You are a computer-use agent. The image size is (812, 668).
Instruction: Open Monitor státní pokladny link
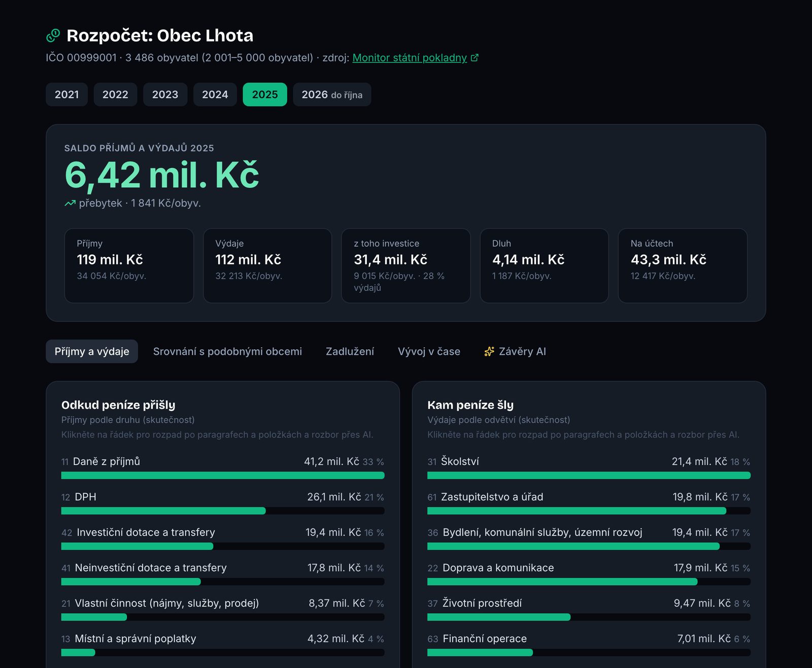410,58
